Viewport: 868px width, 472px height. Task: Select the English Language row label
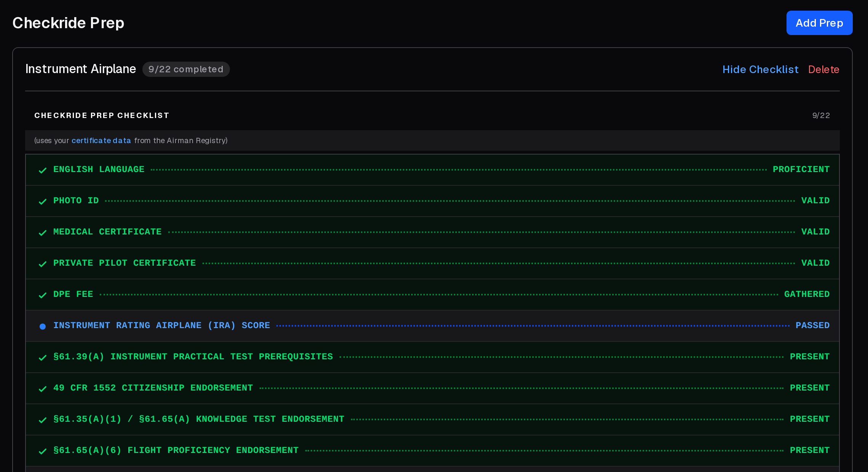pos(99,169)
